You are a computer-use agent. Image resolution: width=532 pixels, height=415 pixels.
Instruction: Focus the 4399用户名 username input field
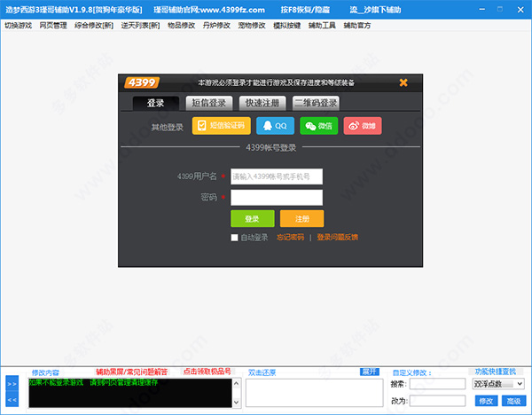coord(277,176)
